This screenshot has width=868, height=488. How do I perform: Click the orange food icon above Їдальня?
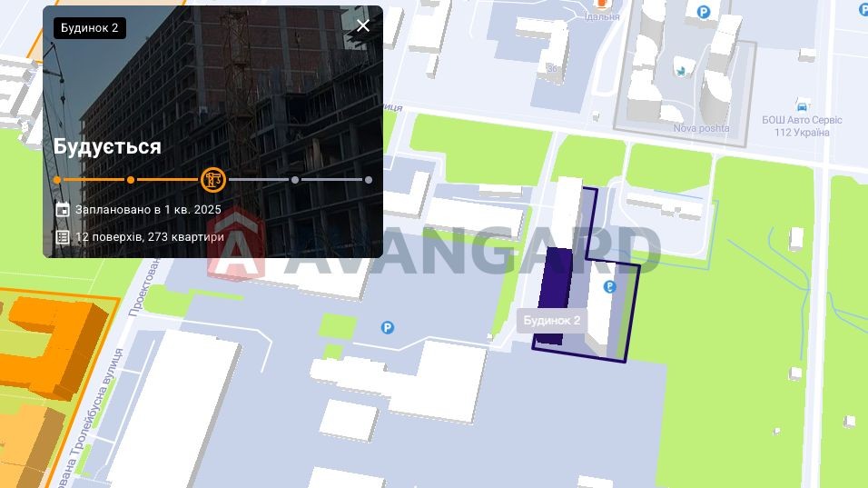pos(602,5)
